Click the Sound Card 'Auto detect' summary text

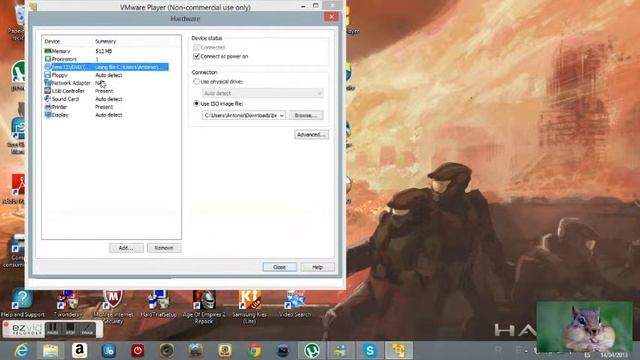109,99
